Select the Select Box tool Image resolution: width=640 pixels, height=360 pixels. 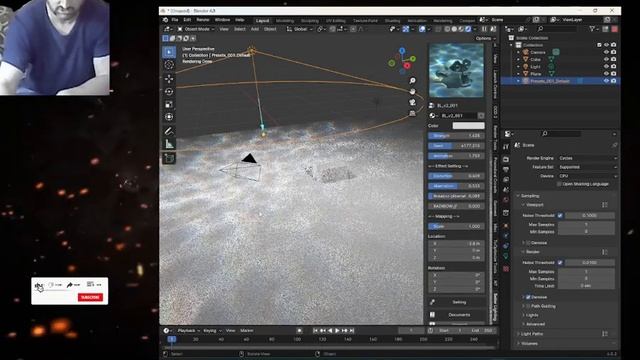click(169, 52)
